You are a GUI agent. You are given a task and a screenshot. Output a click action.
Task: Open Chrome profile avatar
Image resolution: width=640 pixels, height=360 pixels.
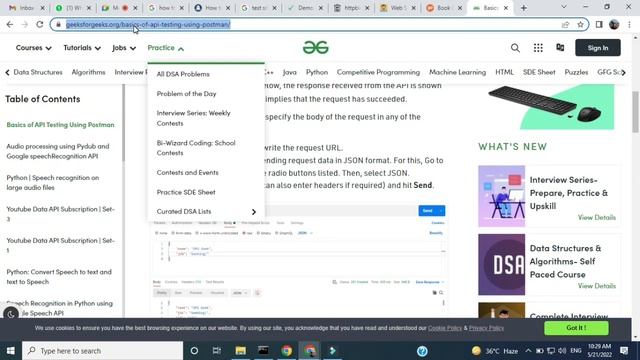(614, 24)
